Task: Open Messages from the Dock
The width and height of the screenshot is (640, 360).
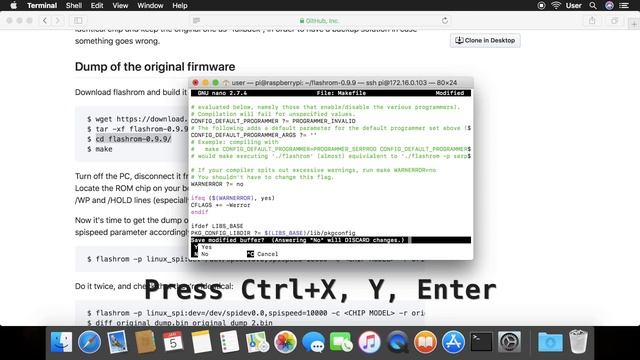Action: 313,342
